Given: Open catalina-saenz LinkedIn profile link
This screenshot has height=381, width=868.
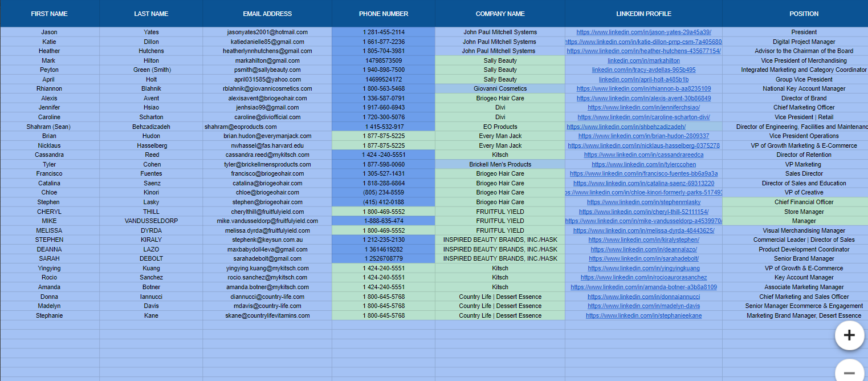Looking at the screenshot, I should click(x=644, y=183).
